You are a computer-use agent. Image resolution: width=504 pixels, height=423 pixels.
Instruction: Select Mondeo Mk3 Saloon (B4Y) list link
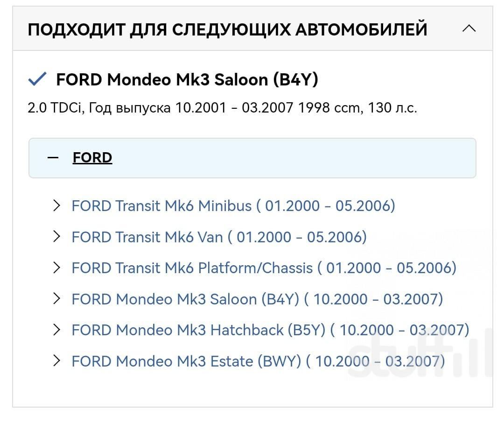(x=257, y=299)
